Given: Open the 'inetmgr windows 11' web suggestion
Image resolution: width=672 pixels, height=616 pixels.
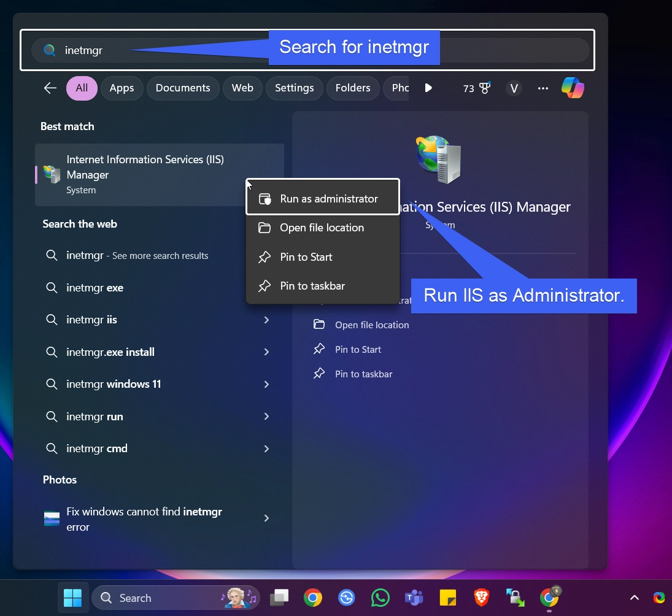Looking at the screenshot, I should click(158, 384).
